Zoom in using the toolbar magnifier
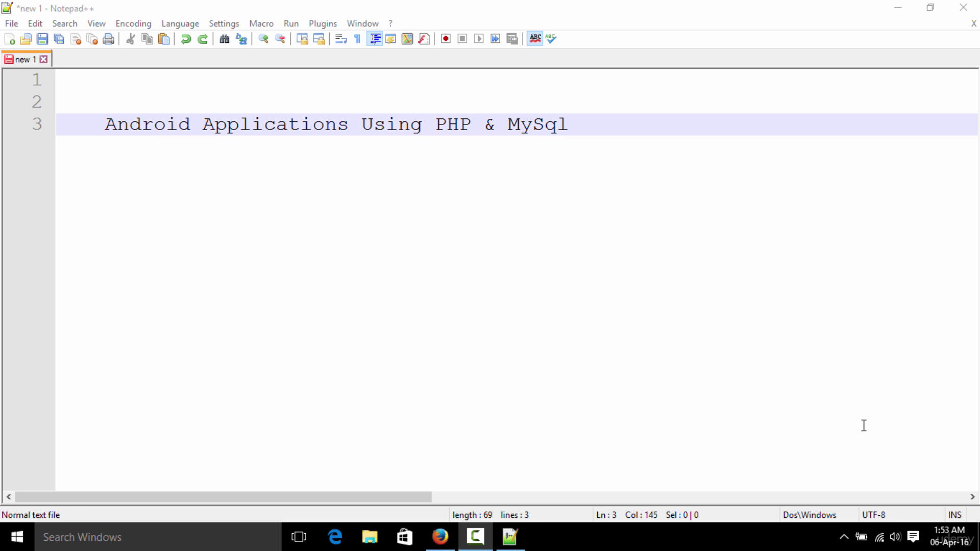This screenshot has width=980, height=551. point(263,39)
